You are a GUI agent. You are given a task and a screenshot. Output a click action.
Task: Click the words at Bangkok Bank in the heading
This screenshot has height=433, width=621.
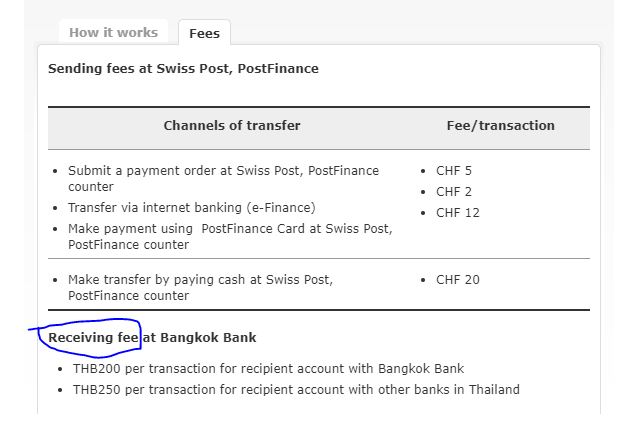point(199,338)
